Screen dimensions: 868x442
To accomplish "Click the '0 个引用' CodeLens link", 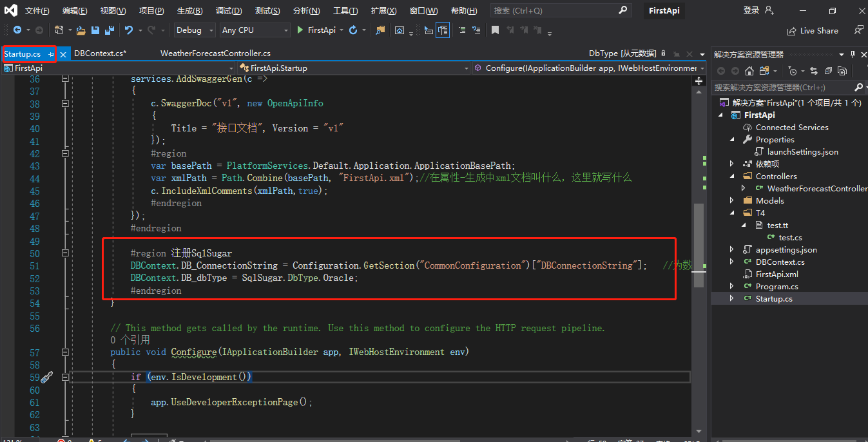I will [x=130, y=340].
